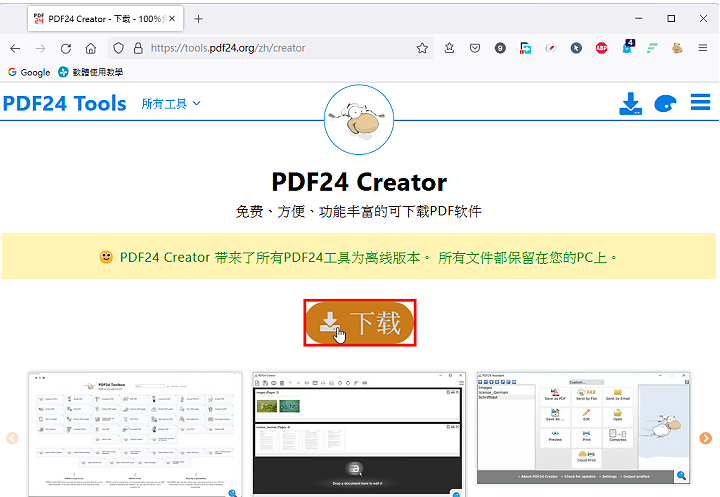Show previous screenshot in carousel
This screenshot has width=720, height=497.
click(12, 438)
